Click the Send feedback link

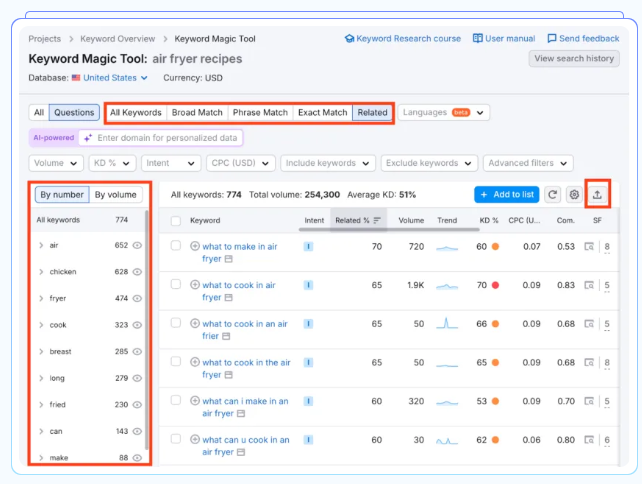pyautogui.click(x=583, y=38)
